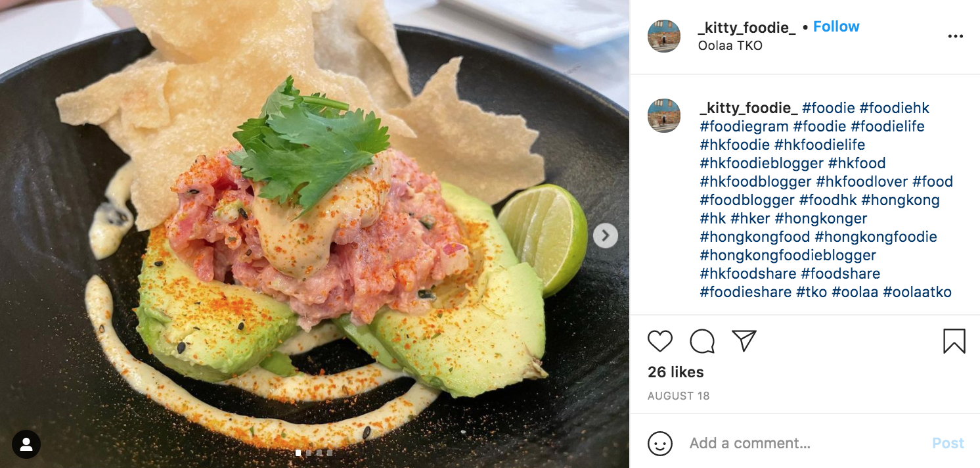Open the #oolaatko hashtag
Image resolution: width=980 pixels, height=468 pixels.
coord(917,292)
